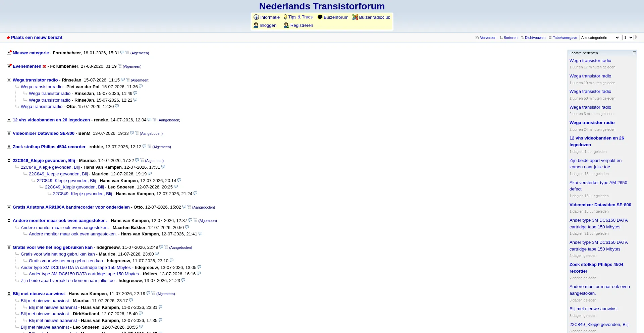The image size is (644, 333).
Task: Open the page number dropdown
Action: (x=628, y=38)
